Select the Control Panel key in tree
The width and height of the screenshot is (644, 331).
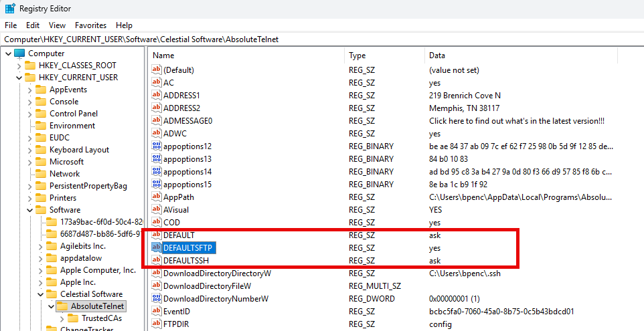74,114
